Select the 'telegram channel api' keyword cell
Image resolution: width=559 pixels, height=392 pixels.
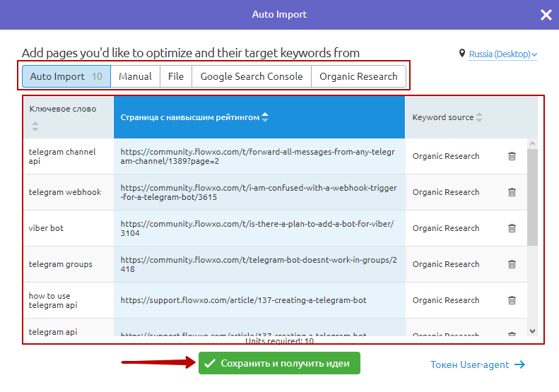point(69,156)
